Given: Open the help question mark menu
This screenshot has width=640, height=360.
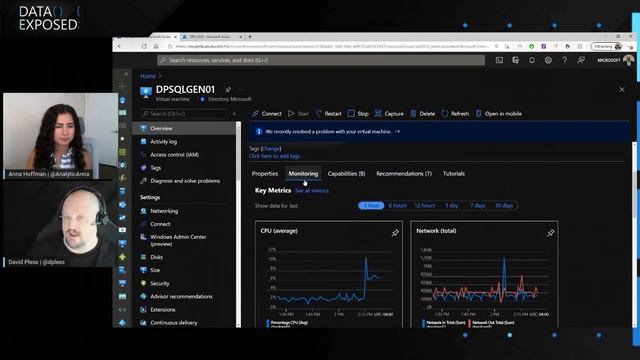Looking at the screenshot, I should [x=564, y=60].
